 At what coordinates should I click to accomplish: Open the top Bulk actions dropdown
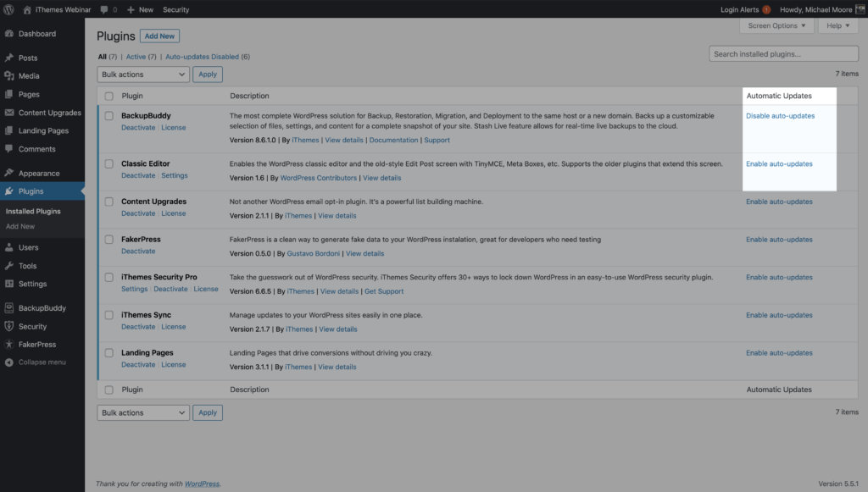(x=143, y=74)
